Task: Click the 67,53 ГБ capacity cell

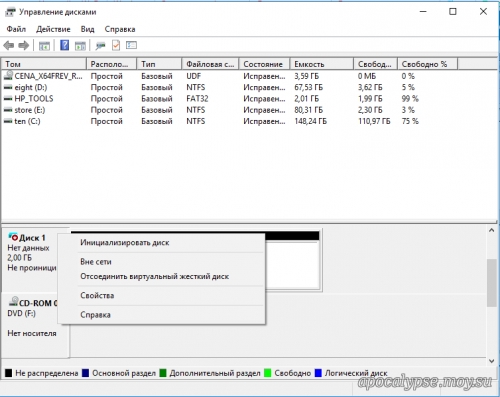Action: pyautogui.click(x=309, y=87)
